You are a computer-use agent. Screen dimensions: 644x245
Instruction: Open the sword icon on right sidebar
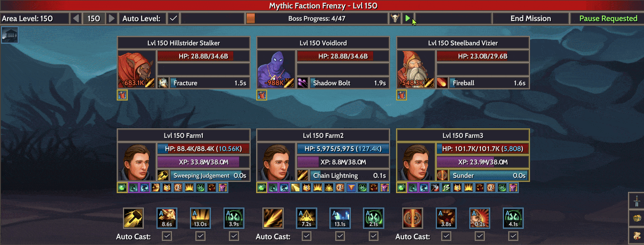636,201
